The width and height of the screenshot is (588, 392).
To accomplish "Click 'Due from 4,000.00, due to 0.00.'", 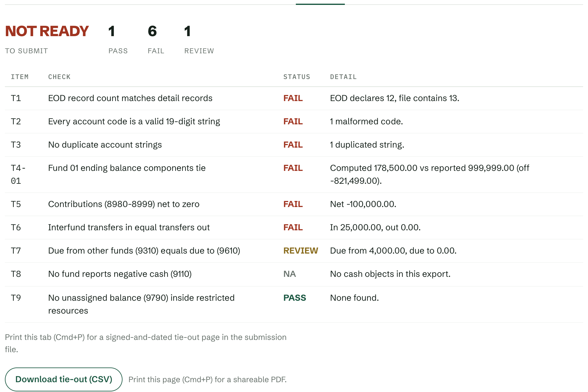I will pos(393,251).
